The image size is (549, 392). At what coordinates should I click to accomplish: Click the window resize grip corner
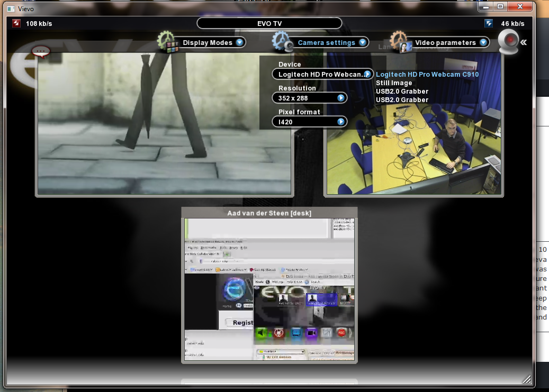point(526,379)
